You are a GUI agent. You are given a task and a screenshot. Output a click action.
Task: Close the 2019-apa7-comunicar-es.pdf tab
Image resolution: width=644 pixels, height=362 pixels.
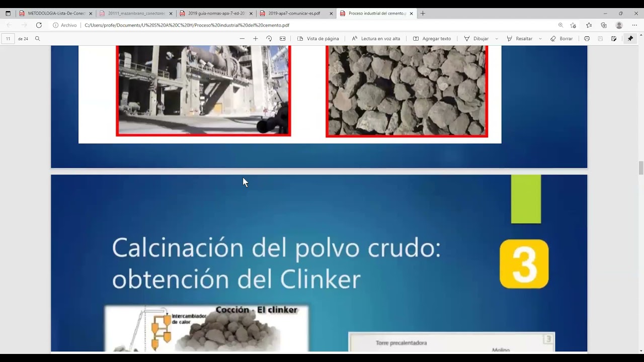[x=331, y=14]
